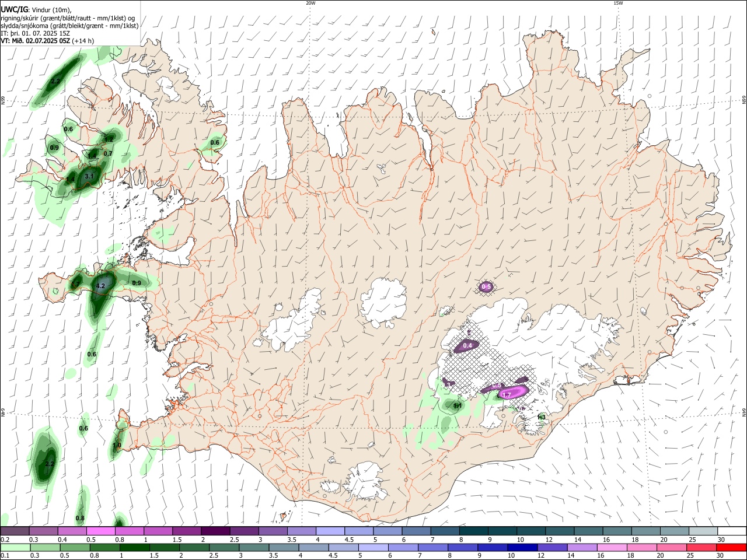Pick the red 30 swatch in bottom legend row
747x560 pixels.
[x=731, y=548]
